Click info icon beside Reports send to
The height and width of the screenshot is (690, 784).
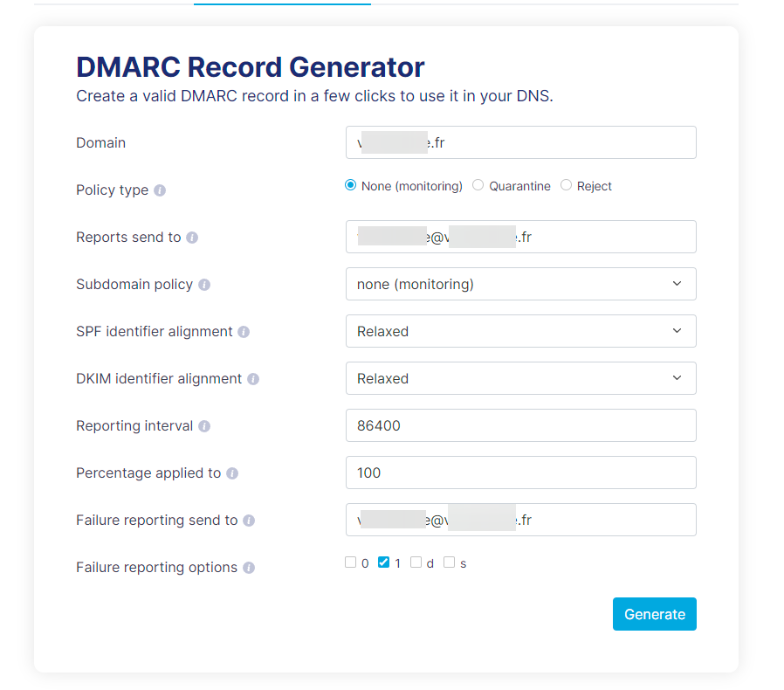192,238
